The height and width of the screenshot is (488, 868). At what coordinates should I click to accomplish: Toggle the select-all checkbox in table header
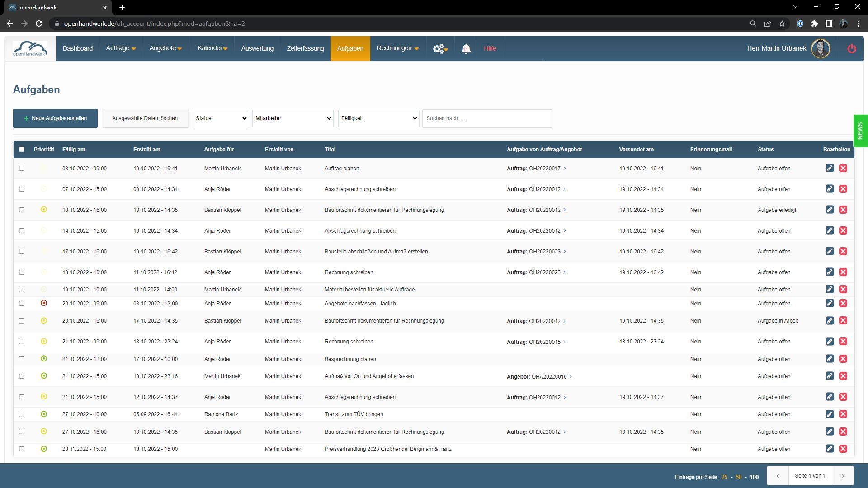pyautogui.click(x=22, y=150)
